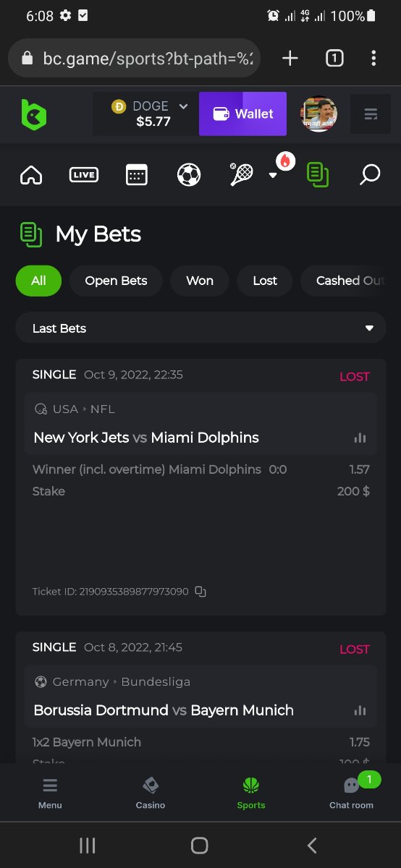Expand more sports arrow next to tennis
Screen dimensions: 401x868
click(273, 175)
